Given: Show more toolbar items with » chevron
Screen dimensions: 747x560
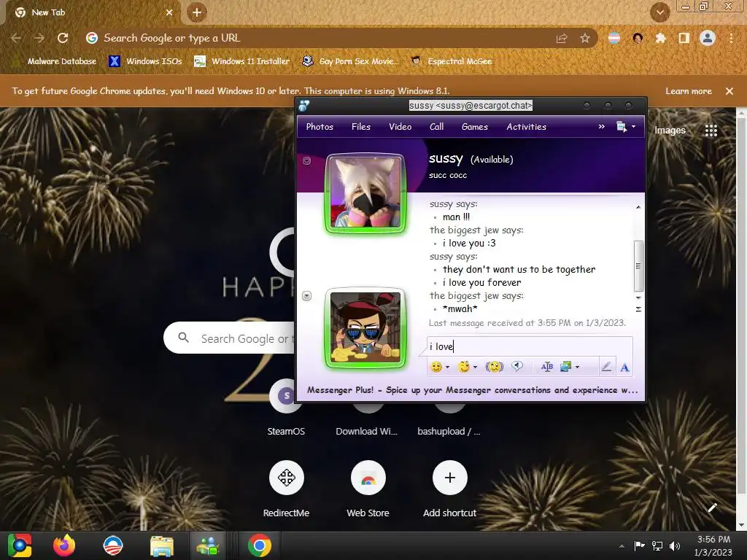Looking at the screenshot, I should (602, 127).
